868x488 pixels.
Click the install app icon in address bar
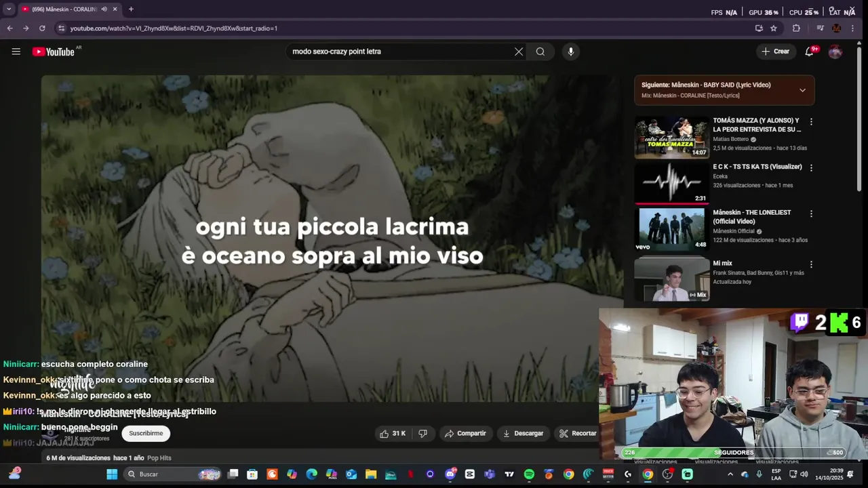(x=759, y=28)
